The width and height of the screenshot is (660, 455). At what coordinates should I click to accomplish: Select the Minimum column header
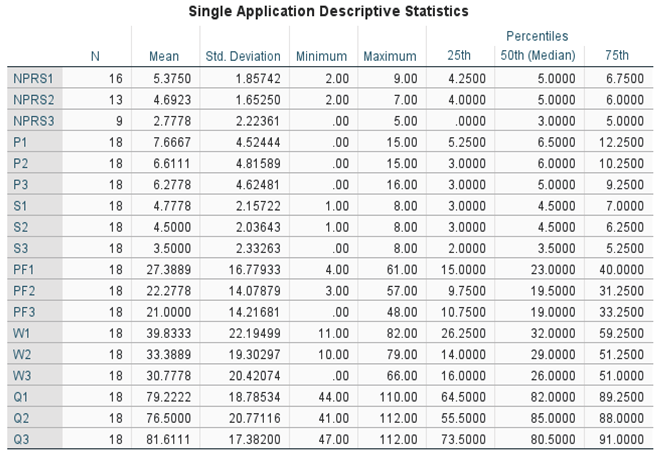click(x=322, y=56)
